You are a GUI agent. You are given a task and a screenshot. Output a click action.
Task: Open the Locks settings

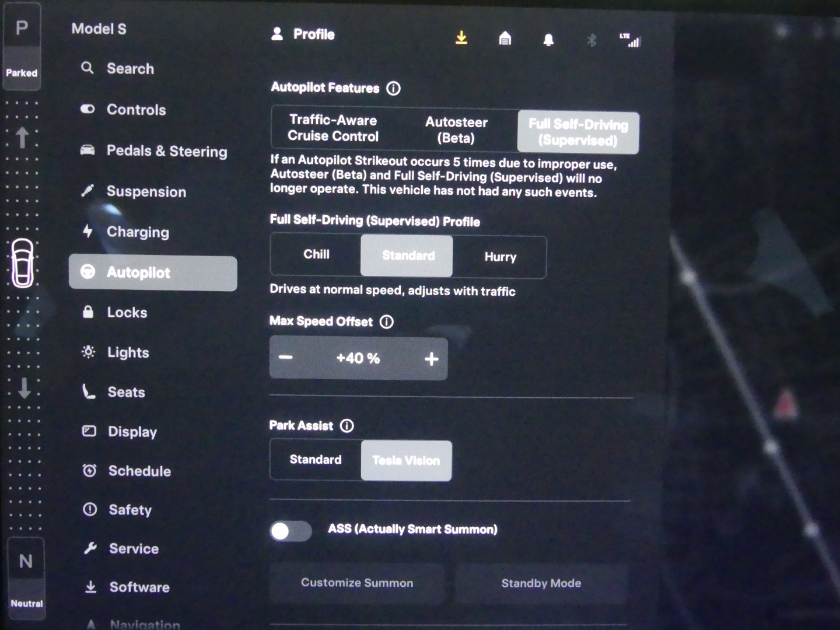115,312
